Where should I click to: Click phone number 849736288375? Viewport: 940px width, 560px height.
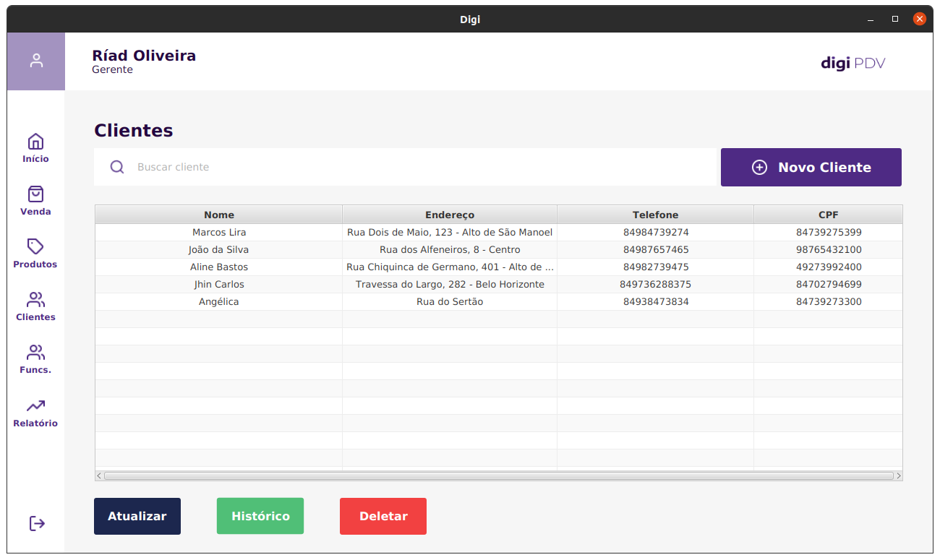pos(656,284)
